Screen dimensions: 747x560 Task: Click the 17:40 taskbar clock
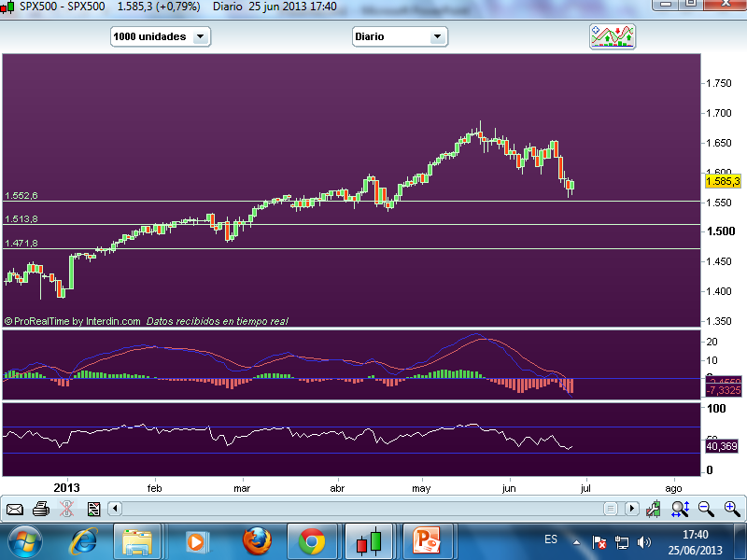click(x=695, y=534)
